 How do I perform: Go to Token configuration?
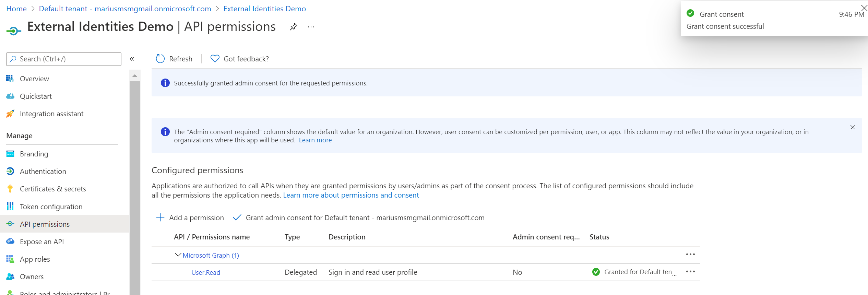[x=51, y=207]
